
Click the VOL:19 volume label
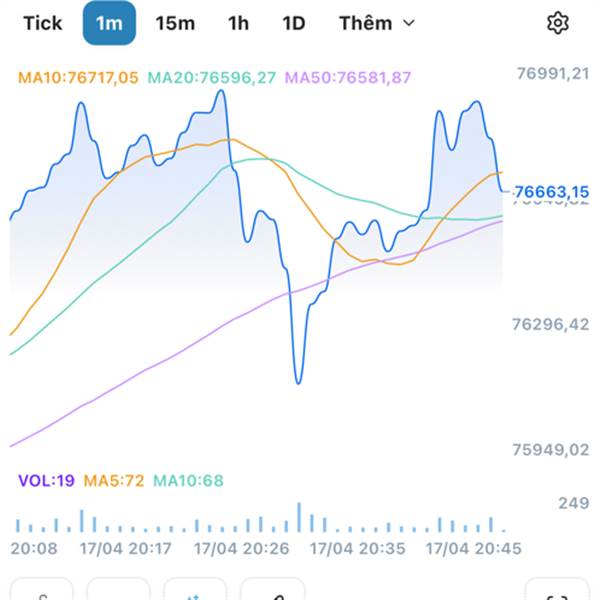(46, 481)
